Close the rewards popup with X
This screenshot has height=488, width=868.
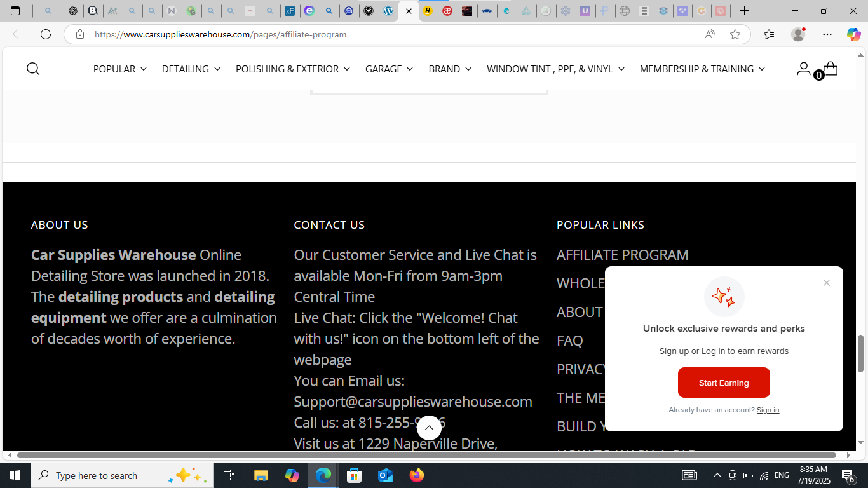coord(826,283)
